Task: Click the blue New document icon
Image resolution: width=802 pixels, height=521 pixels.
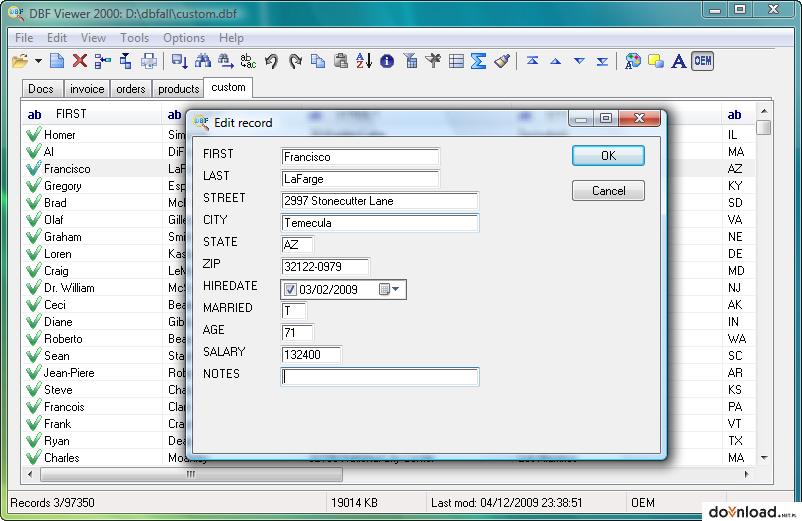Action: pyautogui.click(x=57, y=61)
